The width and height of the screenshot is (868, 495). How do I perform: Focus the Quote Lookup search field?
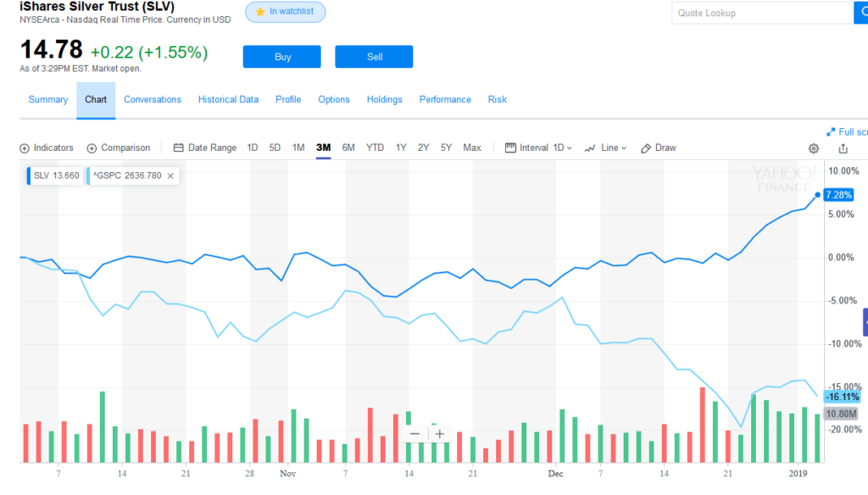tap(760, 13)
